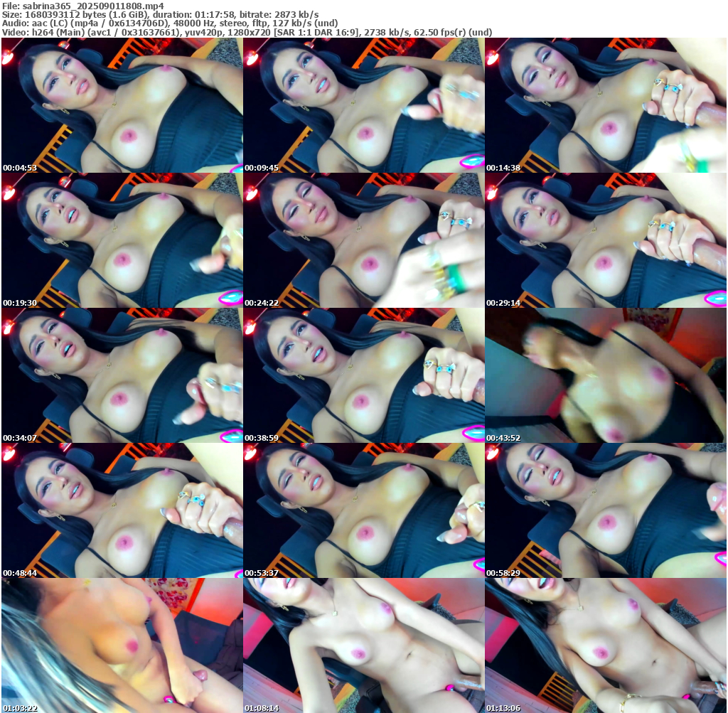Image resolution: width=728 pixels, height=713 pixels.
Task: Open the blurred frame at 00:43:52
Action: [606, 375]
